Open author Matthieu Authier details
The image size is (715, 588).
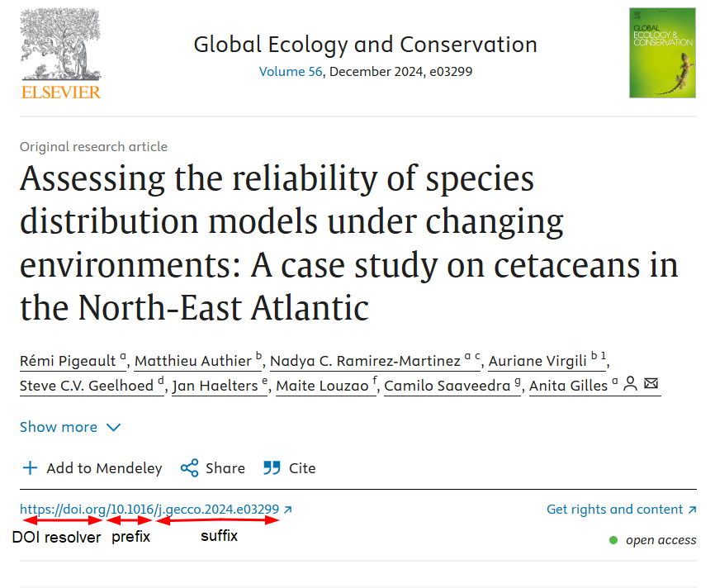(193, 361)
